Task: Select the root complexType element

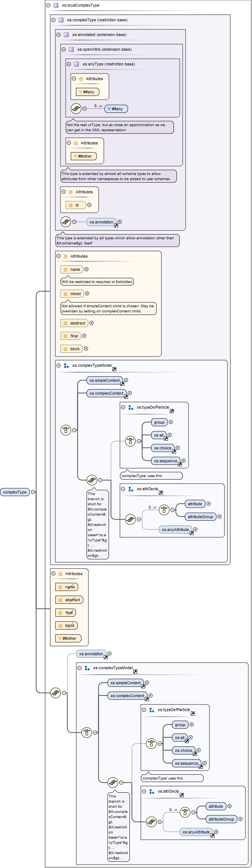Action: coord(15,492)
